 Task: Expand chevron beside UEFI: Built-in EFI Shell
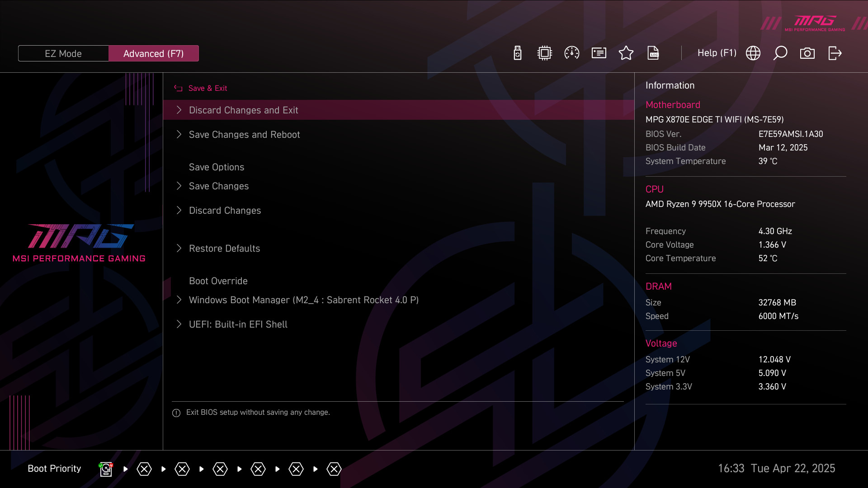(179, 324)
